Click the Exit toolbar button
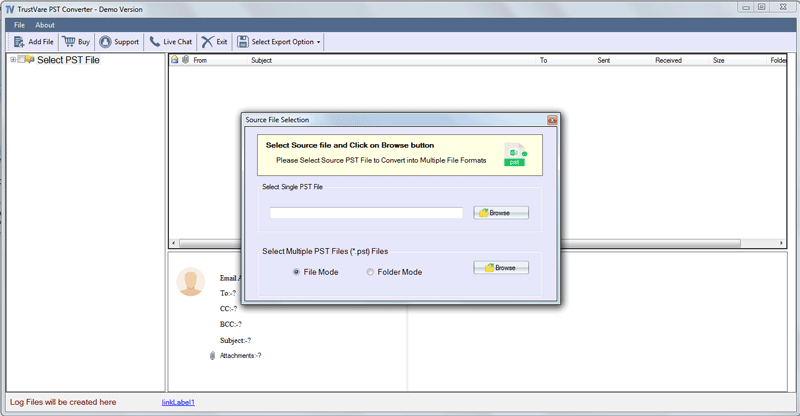The image size is (800, 416). pyautogui.click(x=214, y=42)
